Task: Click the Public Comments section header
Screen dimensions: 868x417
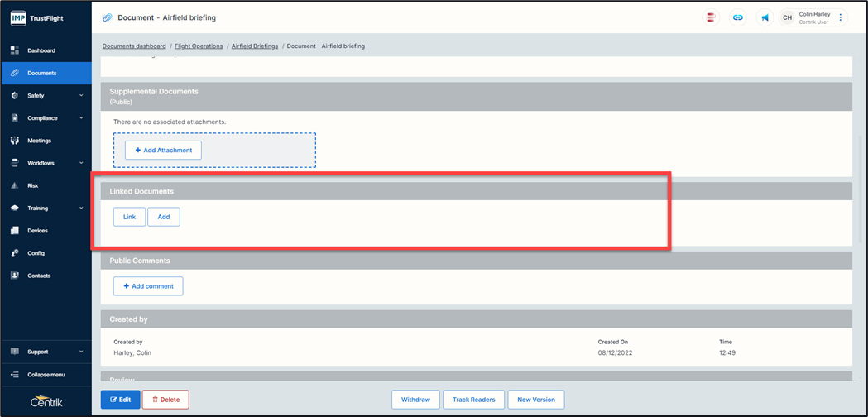Action: (476, 261)
